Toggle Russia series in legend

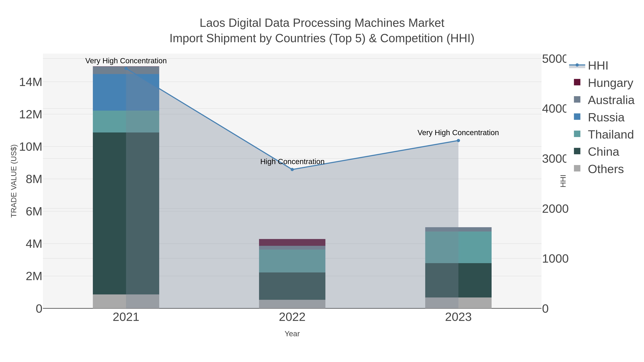(x=599, y=117)
